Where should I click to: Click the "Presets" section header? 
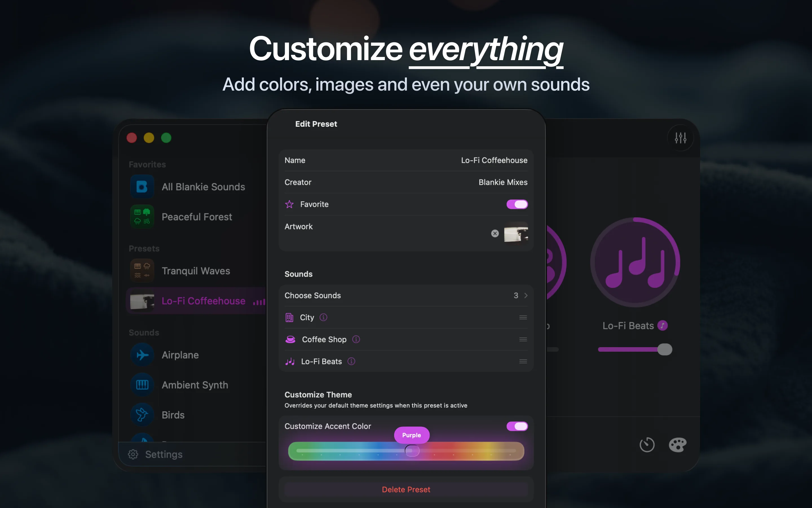(x=144, y=249)
